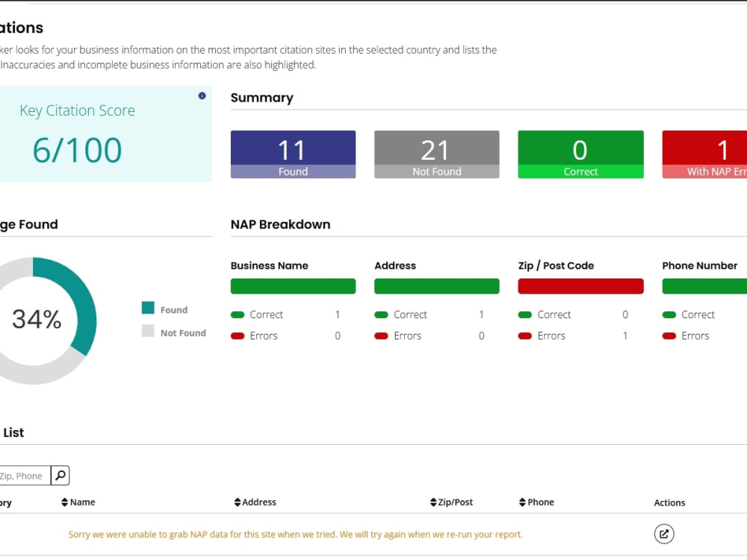Click Errors under Business Name
The image size is (747, 560).
pyautogui.click(x=264, y=336)
